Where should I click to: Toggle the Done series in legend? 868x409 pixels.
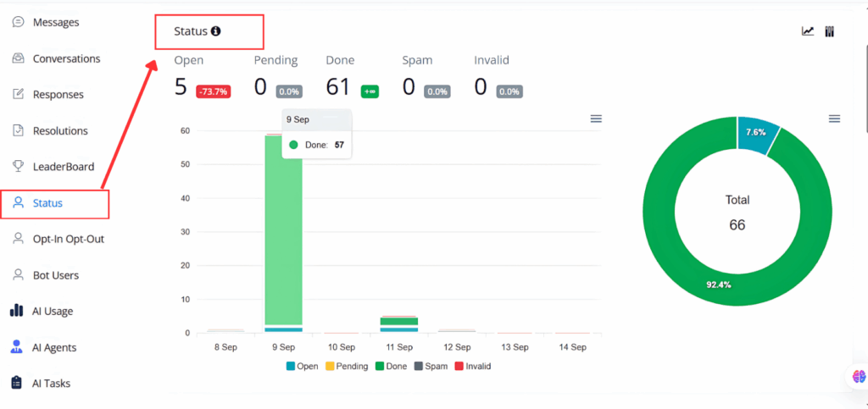(x=393, y=367)
